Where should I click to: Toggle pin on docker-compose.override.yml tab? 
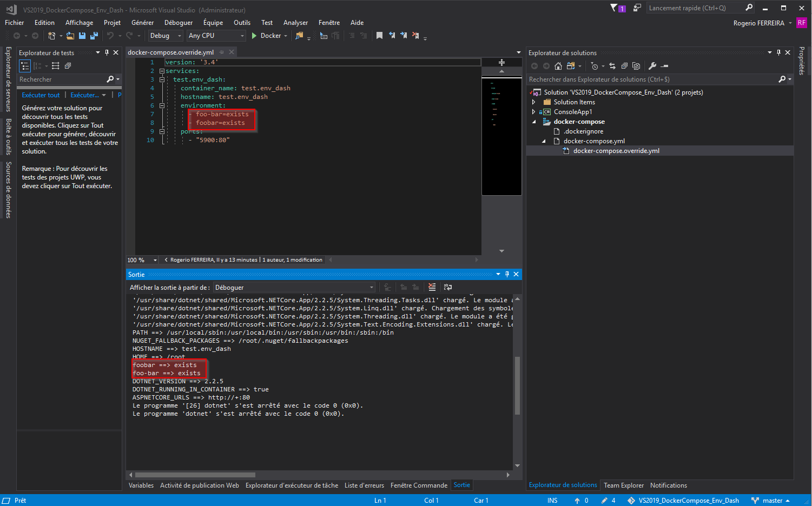pos(221,52)
